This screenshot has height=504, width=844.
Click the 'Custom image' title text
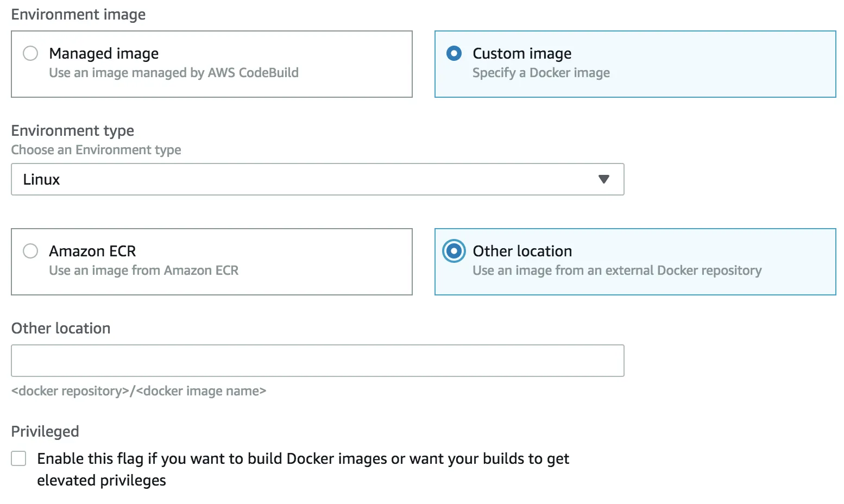click(522, 53)
